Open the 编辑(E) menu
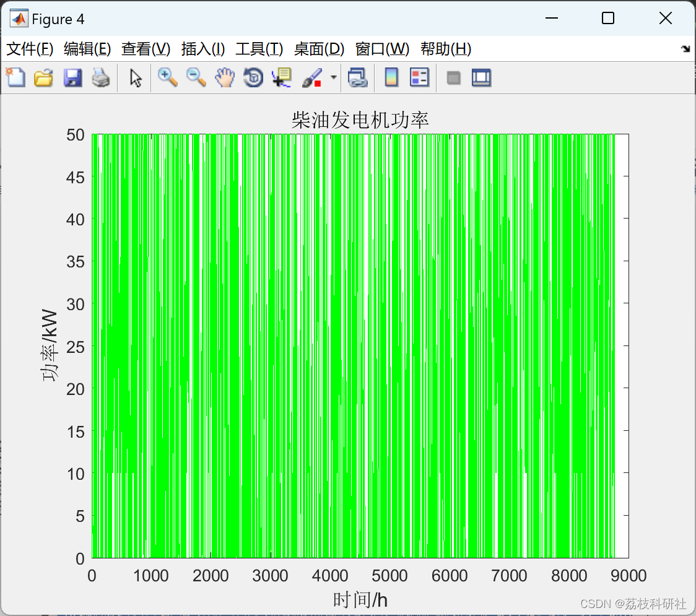This screenshot has height=616, width=696. (x=87, y=49)
